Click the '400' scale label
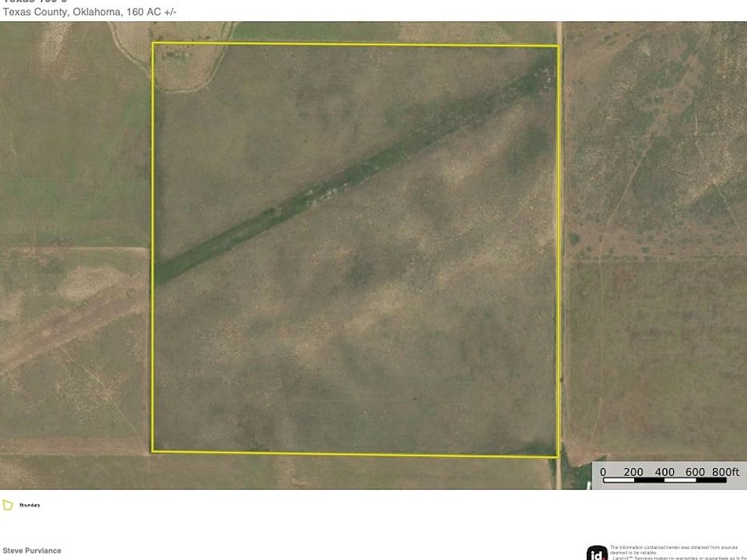This screenshot has width=747, height=560. coord(665,471)
